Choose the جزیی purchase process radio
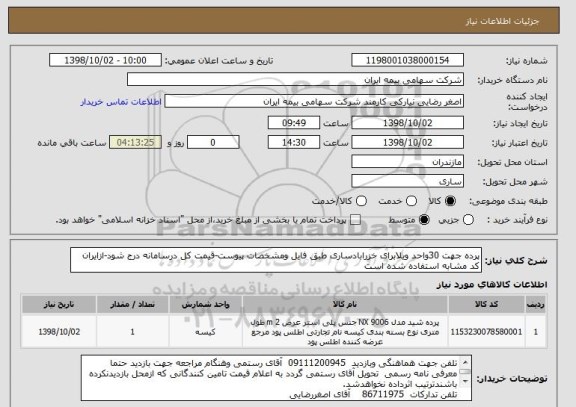The image size is (576, 407). click(x=468, y=220)
